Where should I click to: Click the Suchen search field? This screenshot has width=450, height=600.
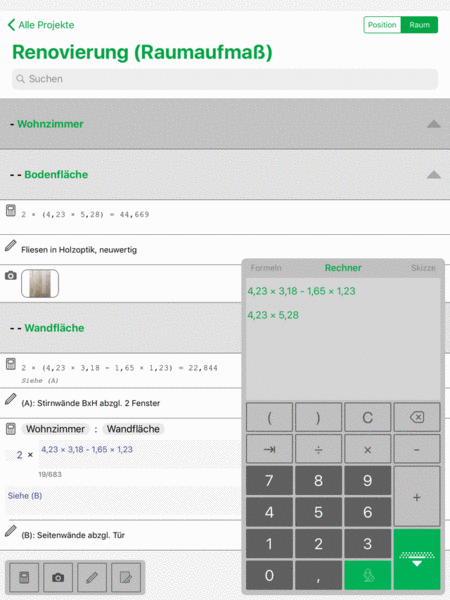[x=225, y=79]
